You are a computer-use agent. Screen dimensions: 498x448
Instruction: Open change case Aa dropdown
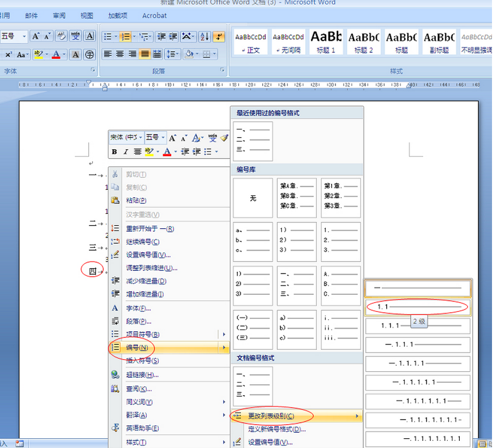(x=22, y=55)
